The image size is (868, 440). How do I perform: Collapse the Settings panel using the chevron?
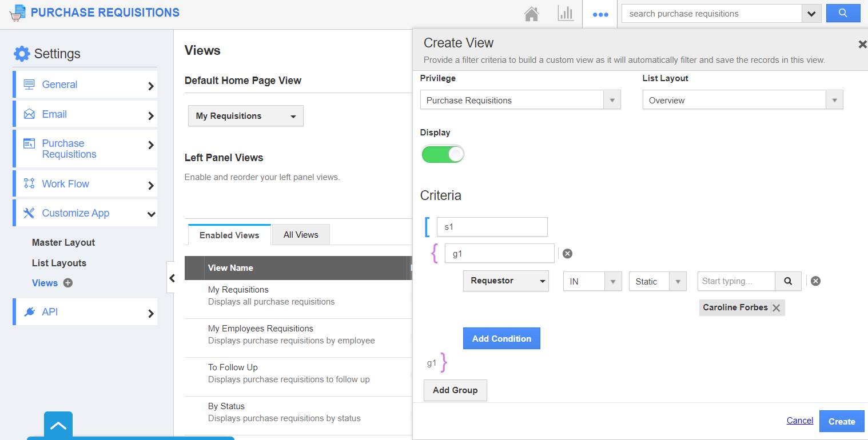(172, 278)
